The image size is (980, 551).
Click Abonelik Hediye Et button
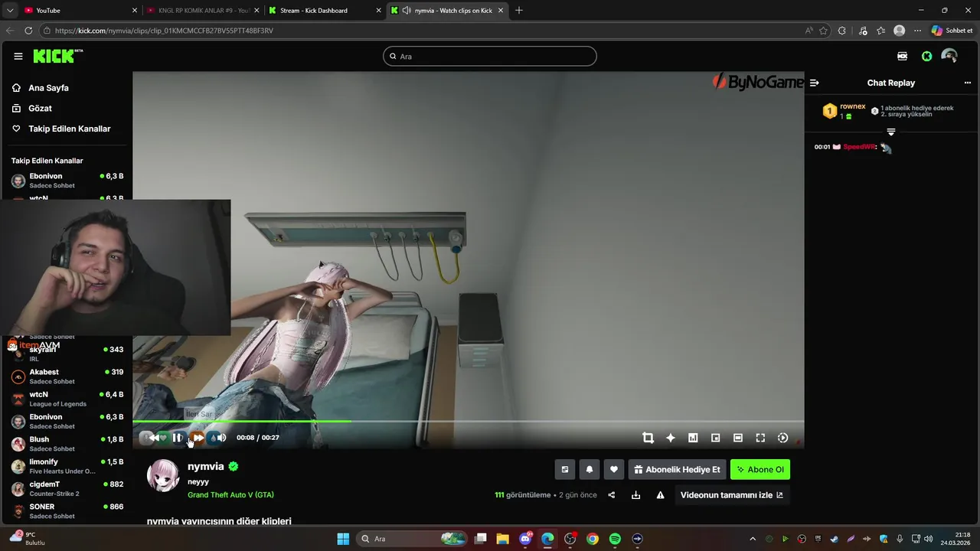click(677, 470)
